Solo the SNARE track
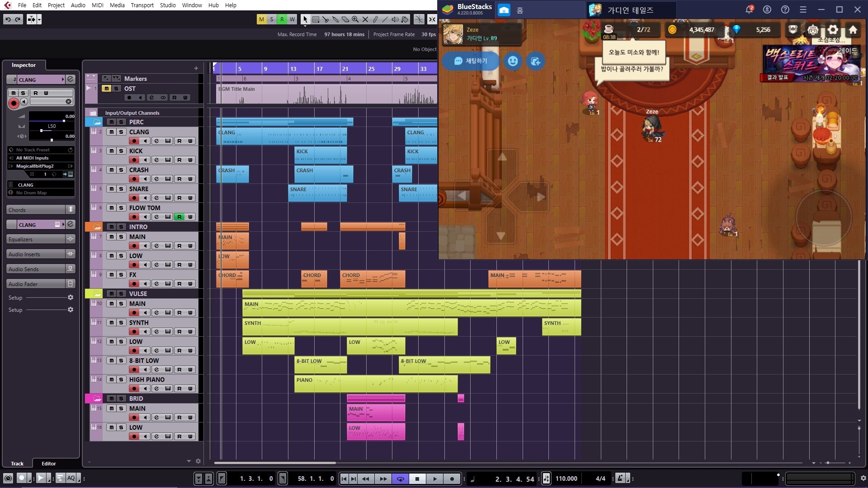Image resolution: width=868 pixels, height=488 pixels. tap(121, 189)
